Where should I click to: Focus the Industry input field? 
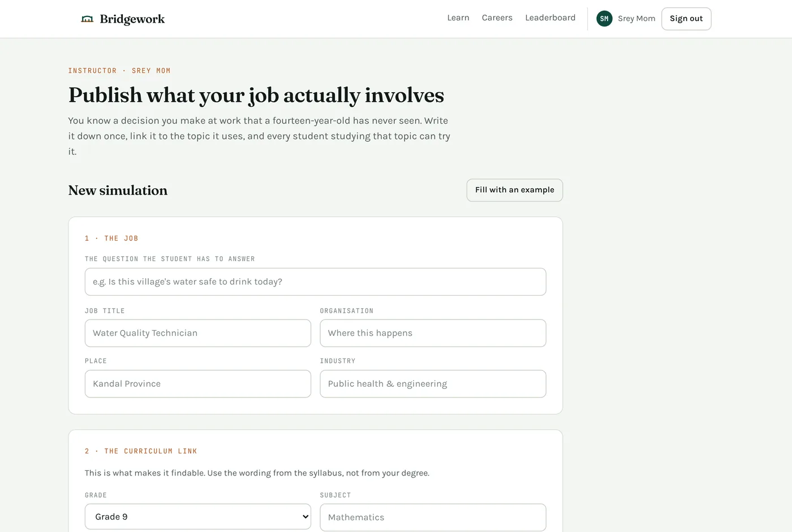[x=433, y=384]
